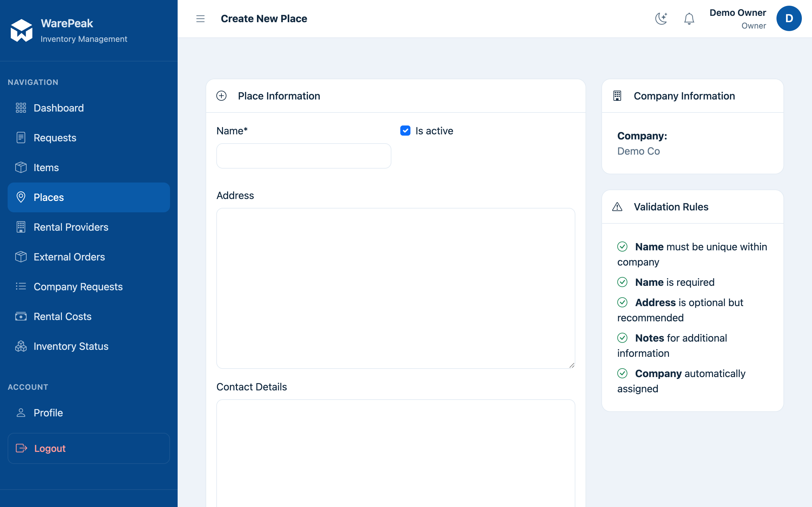
Task: Focus the Name input field
Action: pos(304,156)
